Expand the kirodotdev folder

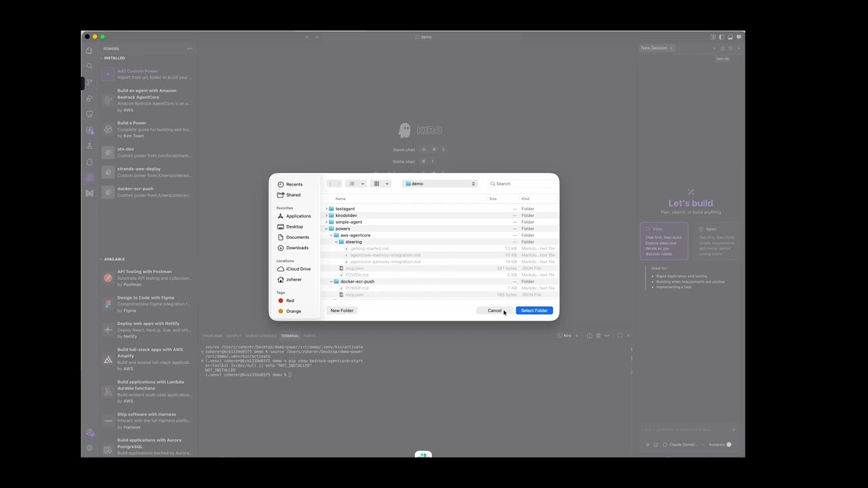point(326,216)
